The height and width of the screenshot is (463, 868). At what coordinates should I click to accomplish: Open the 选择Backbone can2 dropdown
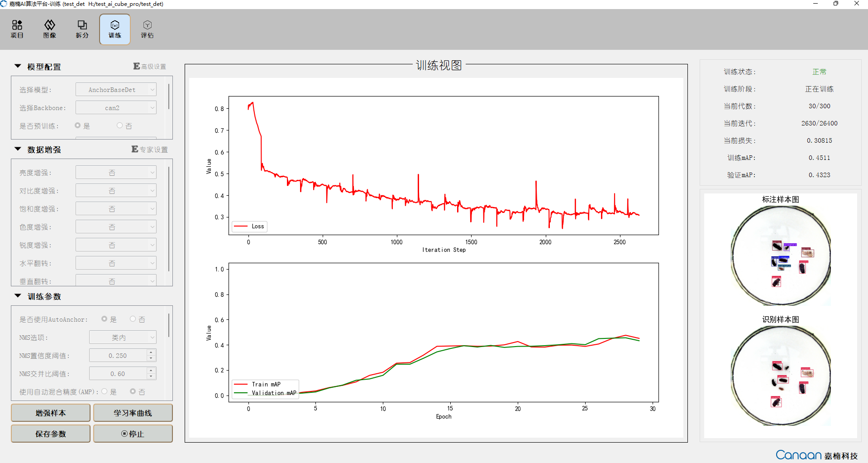[116, 108]
